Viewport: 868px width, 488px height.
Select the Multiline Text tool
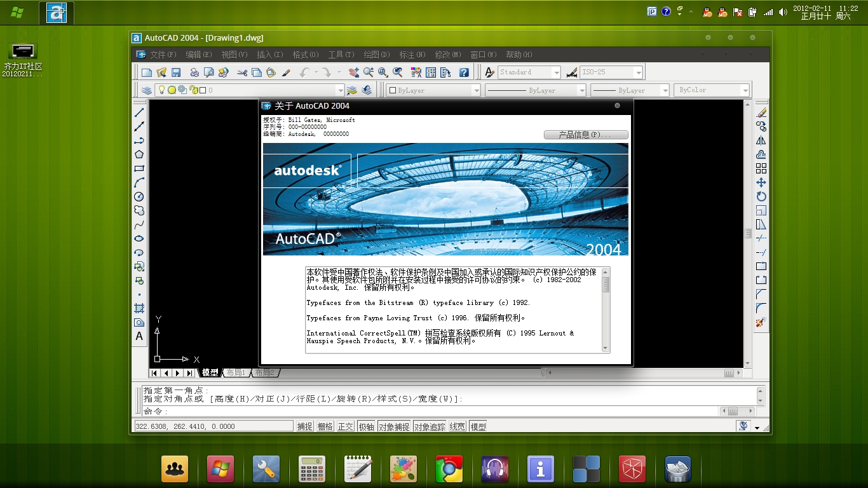[139, 336]
